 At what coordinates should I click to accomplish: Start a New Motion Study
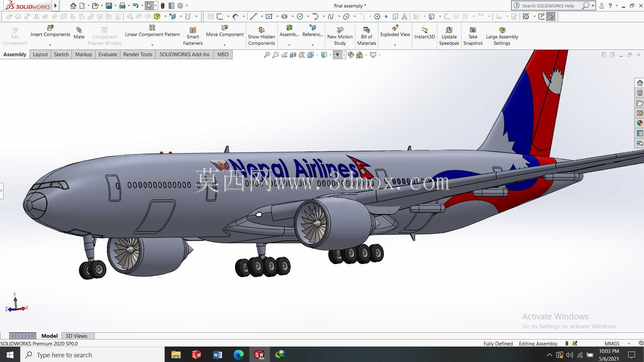(340, 36)
